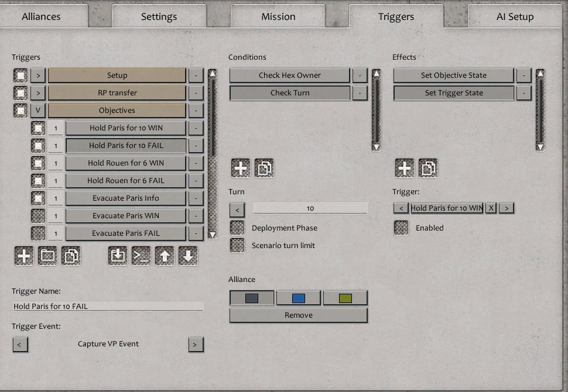Add a new condition with plus icon
Image resolution: width=568 pixels, height=392 pixels.
click(241, 168)
